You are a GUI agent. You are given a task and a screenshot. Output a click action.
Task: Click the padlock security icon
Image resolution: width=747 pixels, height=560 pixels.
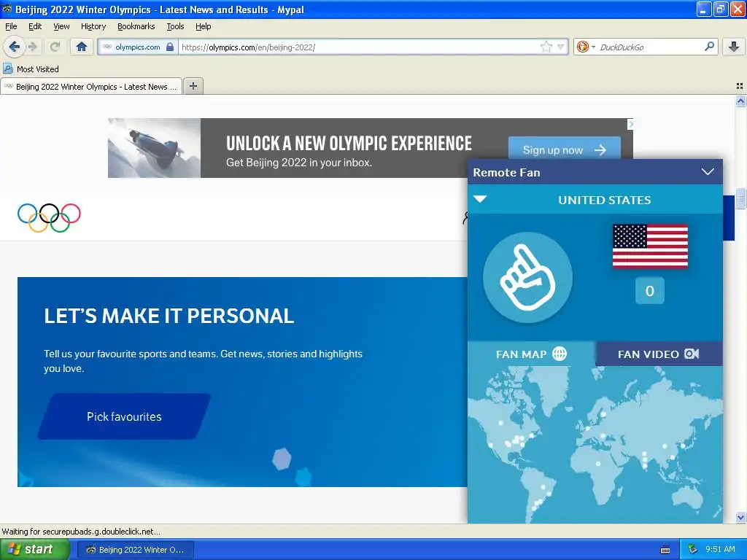point(170,47)
